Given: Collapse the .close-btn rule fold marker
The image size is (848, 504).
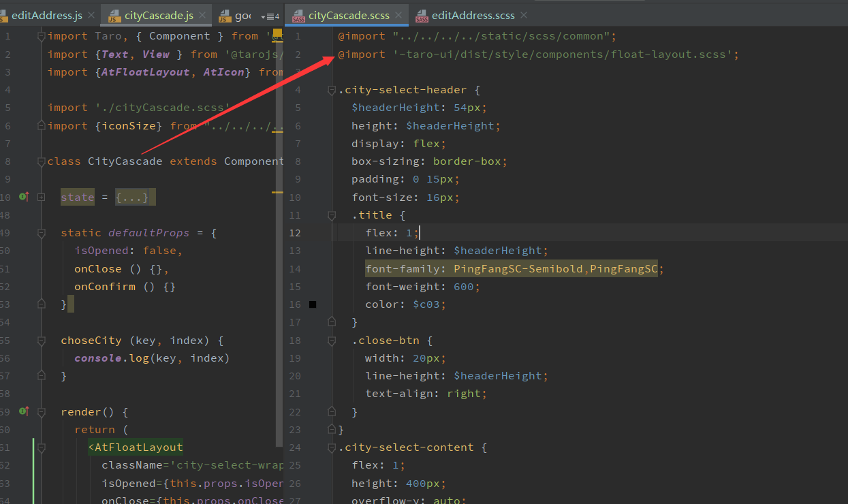Looking at the screenshot, I should (x=332, y=341).
